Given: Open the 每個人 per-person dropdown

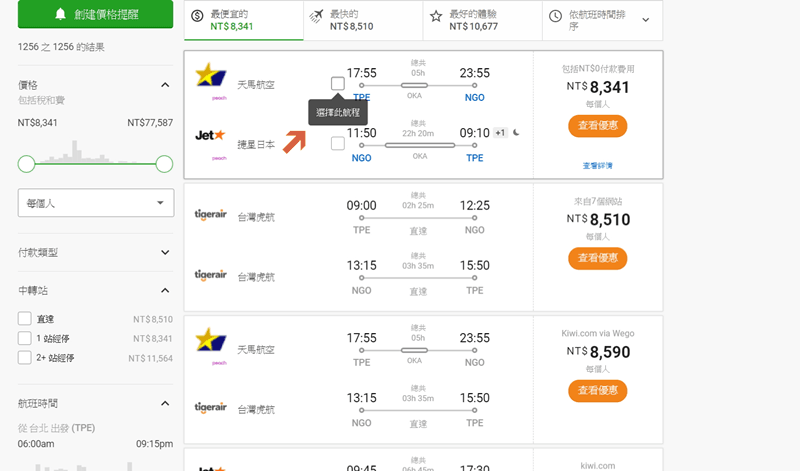Looking at the screenshot, I should click(96, 203).
